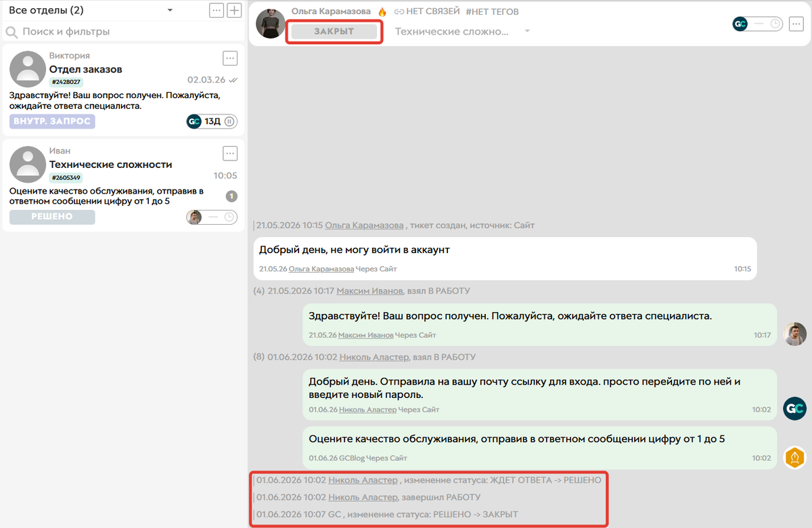
Task: Click Виктория's avatar in the ticket list
Action: (28, 68)
